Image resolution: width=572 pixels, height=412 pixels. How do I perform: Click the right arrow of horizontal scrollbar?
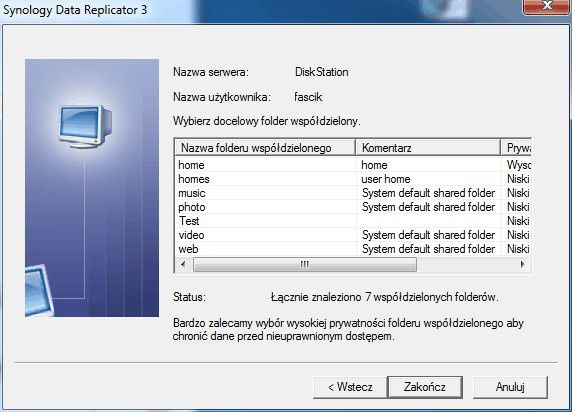523,264
